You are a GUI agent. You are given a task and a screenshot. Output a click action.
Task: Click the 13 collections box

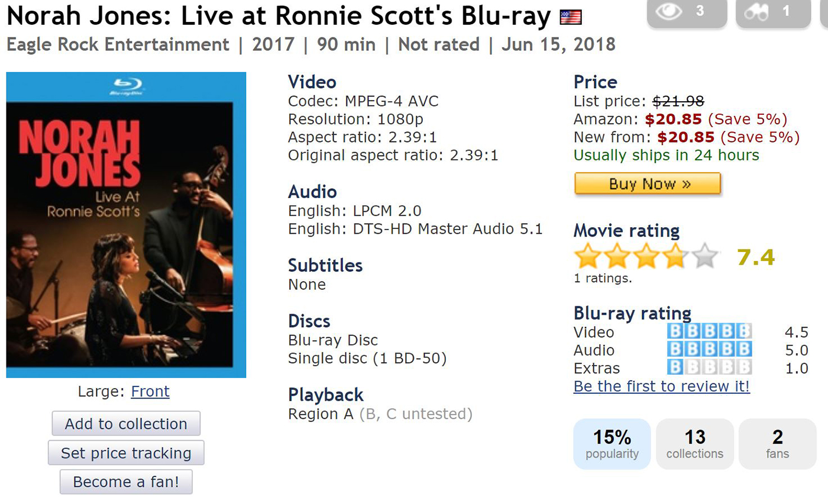click(695, 444)
